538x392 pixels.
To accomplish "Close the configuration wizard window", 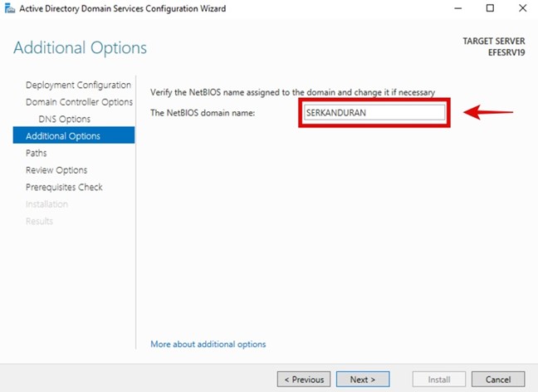I will pos(522,8).
